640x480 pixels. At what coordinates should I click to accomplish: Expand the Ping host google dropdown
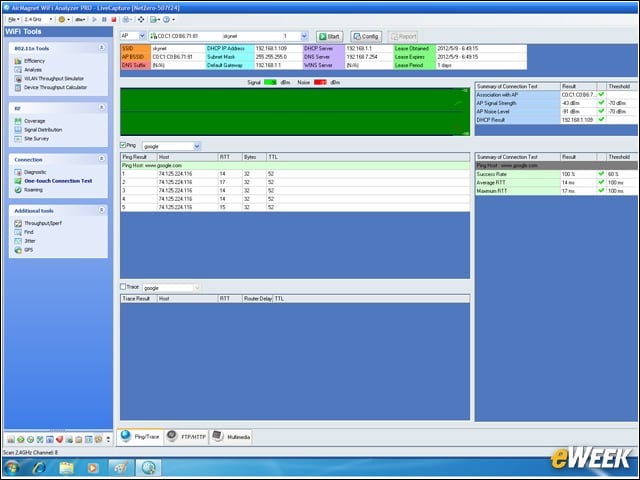[x=197, y=146]
